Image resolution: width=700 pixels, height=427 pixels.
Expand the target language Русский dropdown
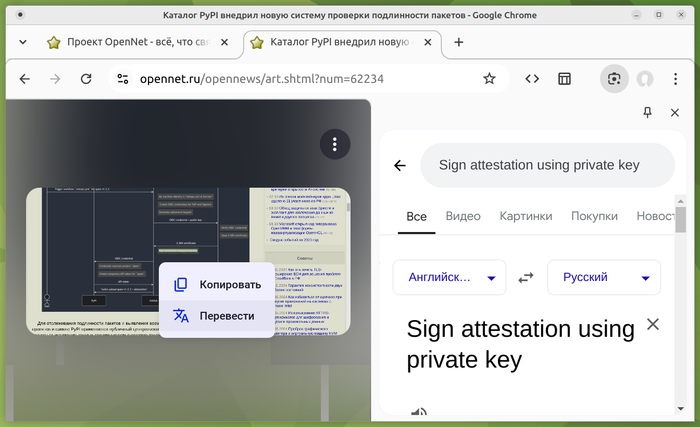tap(604, 277)
